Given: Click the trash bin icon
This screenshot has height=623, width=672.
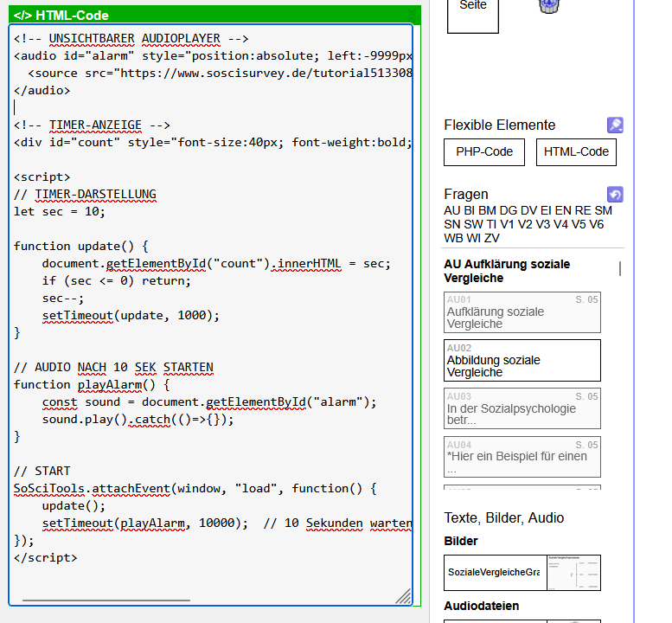Looking at the screenshot, I should (x=547, y=5).
